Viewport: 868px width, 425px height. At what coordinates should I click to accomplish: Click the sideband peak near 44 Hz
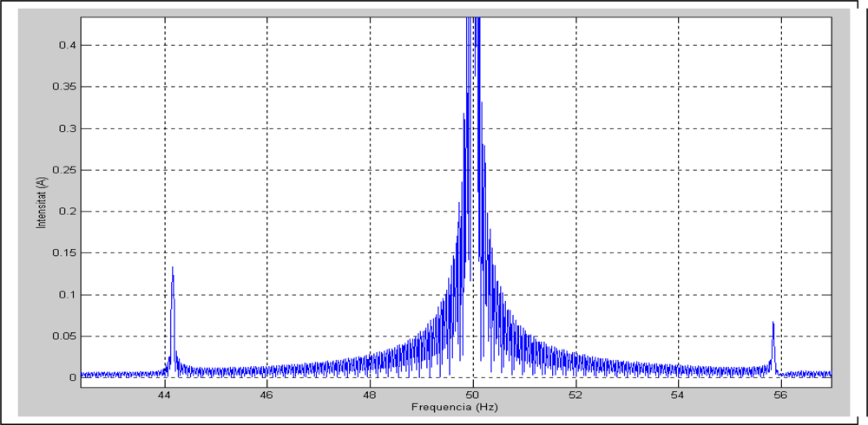173,271
